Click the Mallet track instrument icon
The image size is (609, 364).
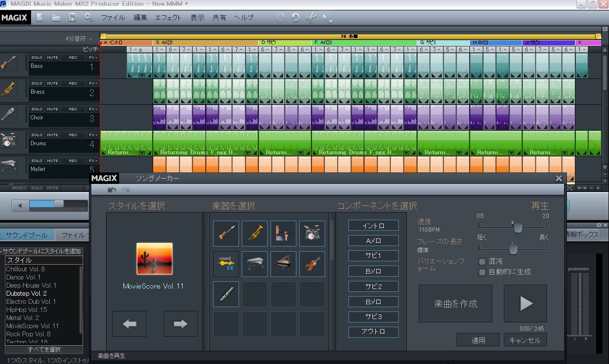(8, 166)
